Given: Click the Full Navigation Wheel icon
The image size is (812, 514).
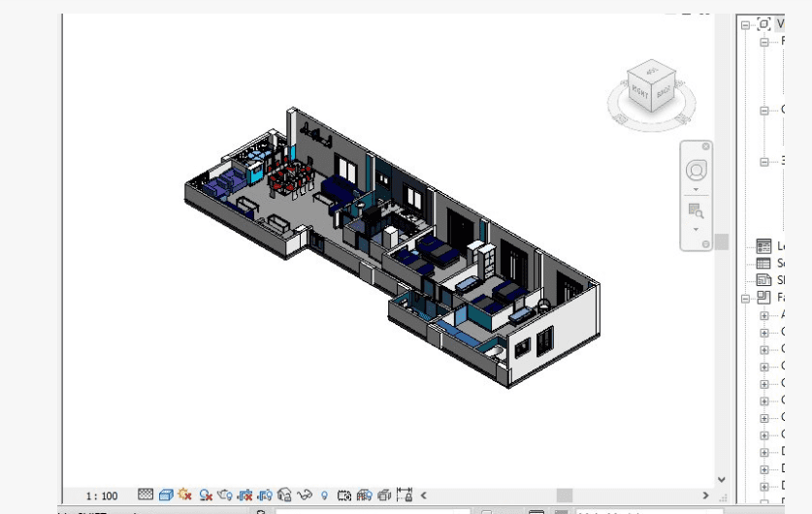Looking at the screenshot, I should tap(696, 171).
